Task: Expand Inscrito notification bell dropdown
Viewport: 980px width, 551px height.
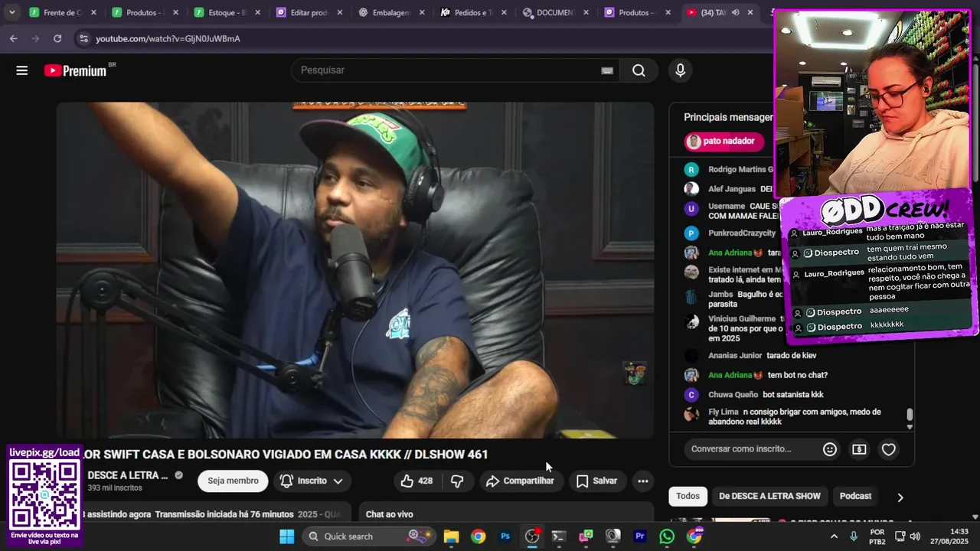Action: tap(312, 481)
